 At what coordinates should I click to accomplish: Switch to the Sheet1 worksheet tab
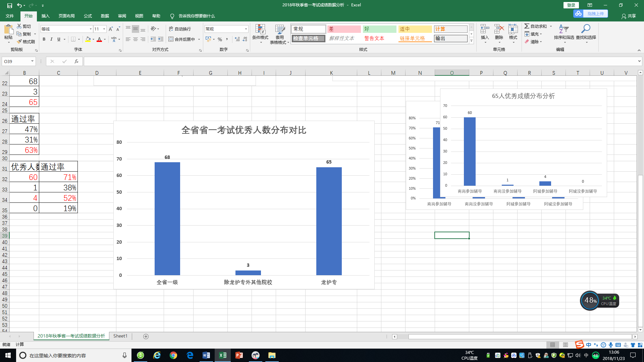(120, 336)
